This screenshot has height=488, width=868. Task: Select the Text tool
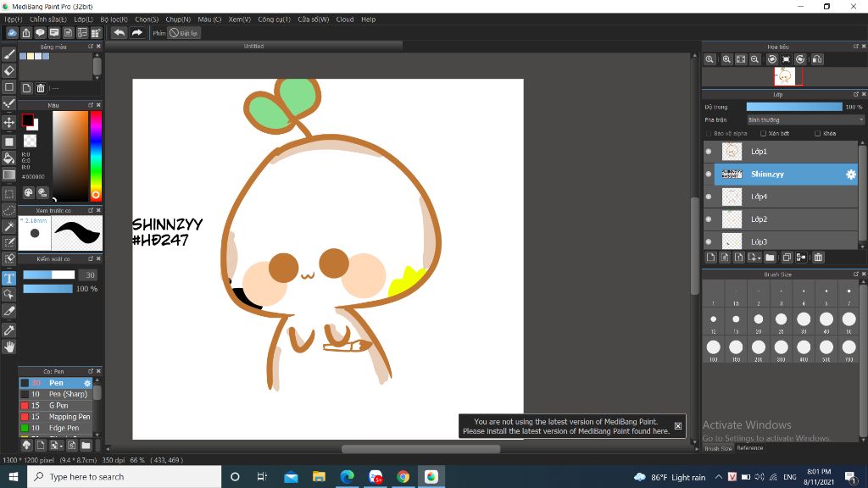point(8,278)
